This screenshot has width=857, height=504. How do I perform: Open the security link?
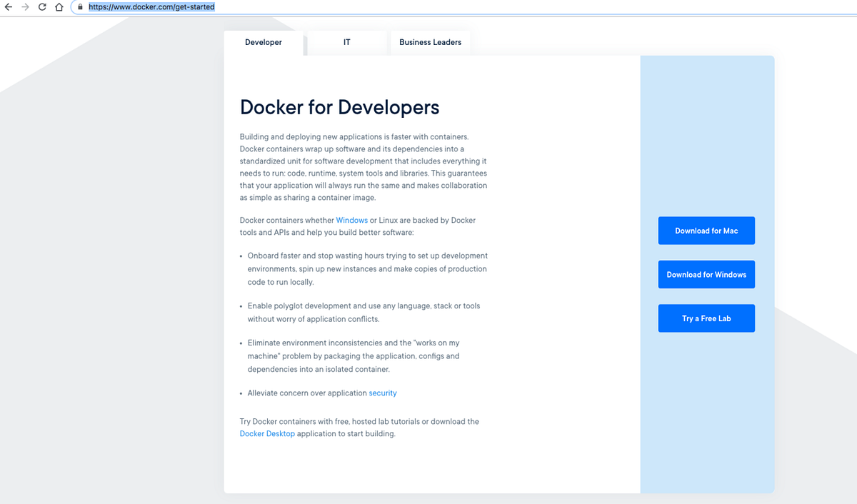(383, 393)
